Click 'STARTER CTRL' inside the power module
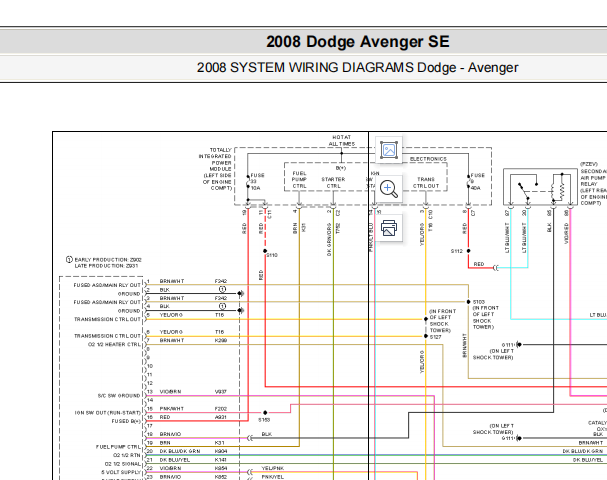This screenshot has height=480, width=607. coord(333,183)
